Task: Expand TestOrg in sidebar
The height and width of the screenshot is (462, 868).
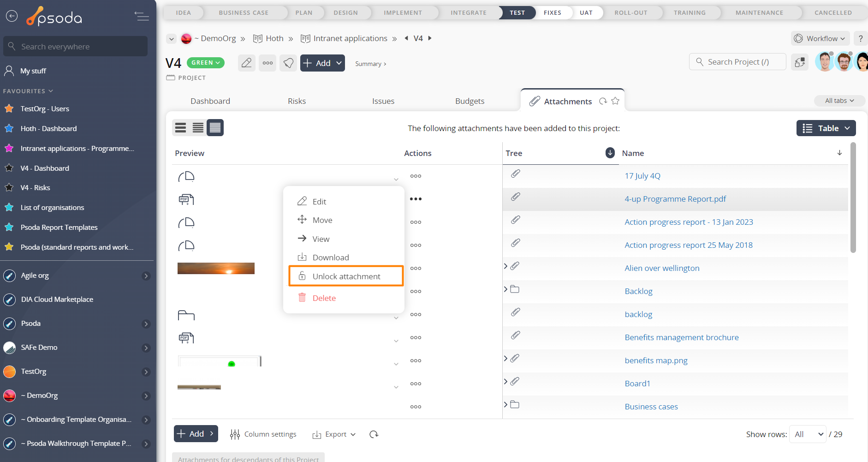Action: [x=146, y=372]
